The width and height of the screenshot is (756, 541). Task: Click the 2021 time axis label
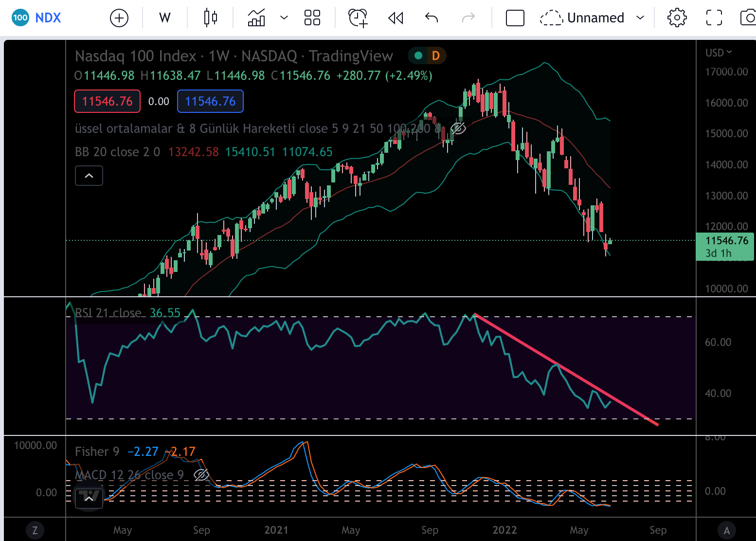pyautogui.click(x=276, y=530)
